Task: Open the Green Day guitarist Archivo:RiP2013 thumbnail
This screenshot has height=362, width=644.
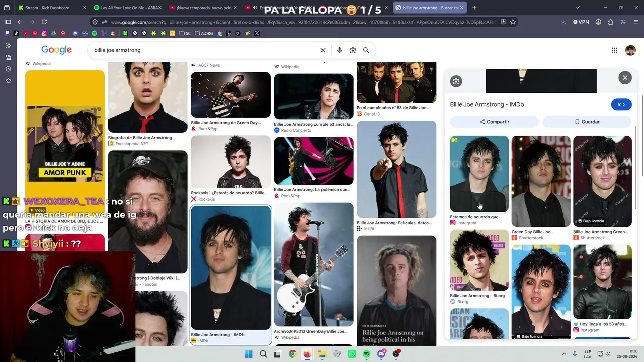Action: (x=314, y=264)
